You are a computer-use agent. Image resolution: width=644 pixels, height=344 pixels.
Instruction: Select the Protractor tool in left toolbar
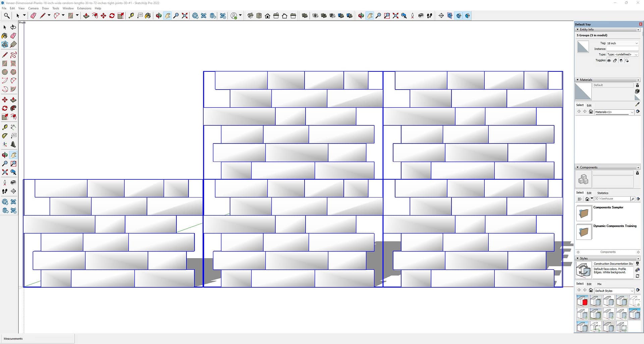5,136
